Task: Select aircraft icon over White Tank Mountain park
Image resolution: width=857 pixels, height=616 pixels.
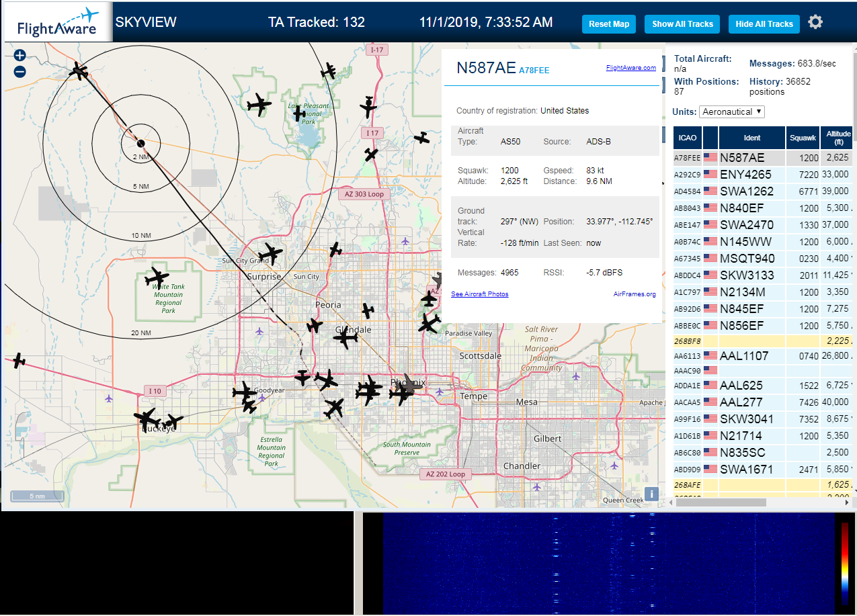Action: (157, 276)
